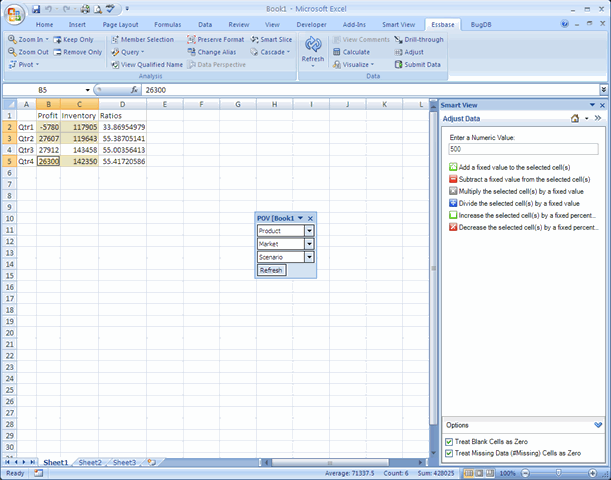This screenshot has width=611, height=480.
Task: Click the Office button
Action: click(x=14, y=14)
